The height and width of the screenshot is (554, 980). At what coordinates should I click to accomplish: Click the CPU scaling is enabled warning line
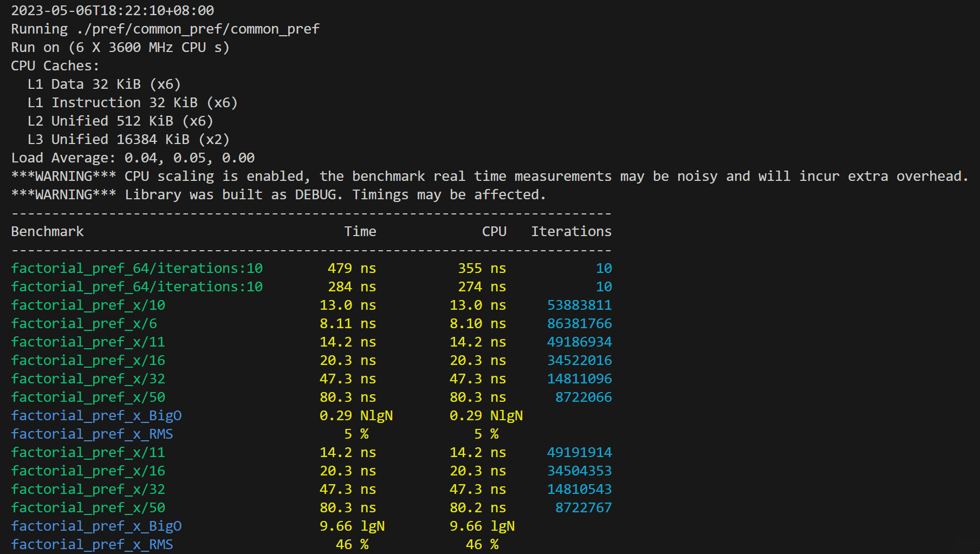(x=490, y=176)
